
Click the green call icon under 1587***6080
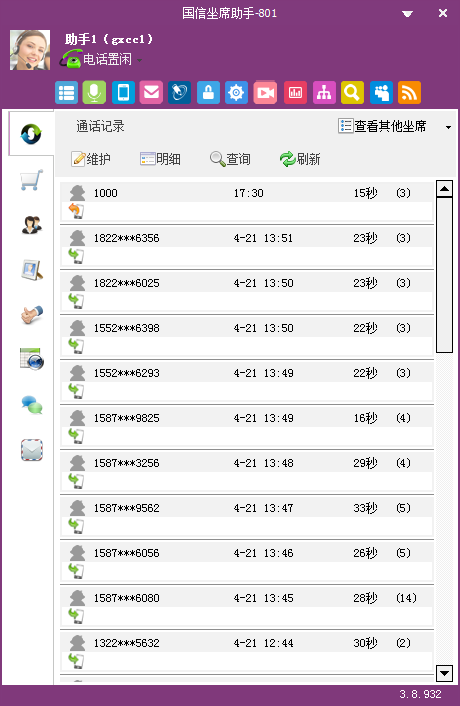(76, 616)
